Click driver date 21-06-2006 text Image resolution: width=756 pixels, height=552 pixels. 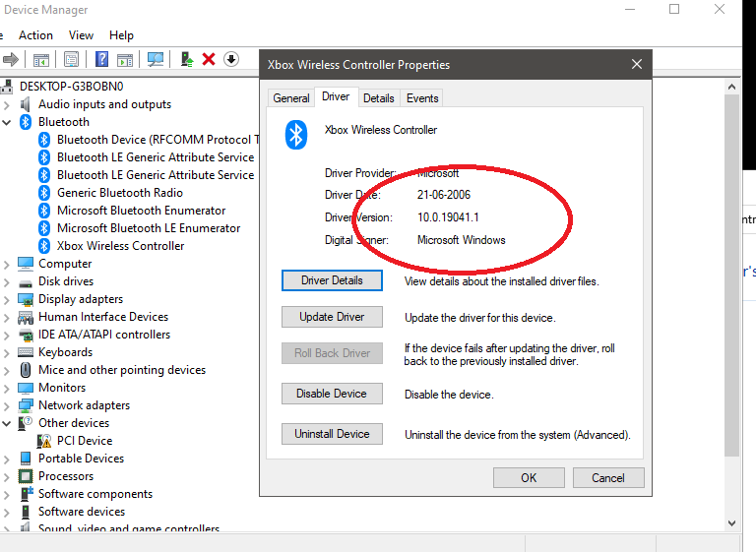click(444, 195)
